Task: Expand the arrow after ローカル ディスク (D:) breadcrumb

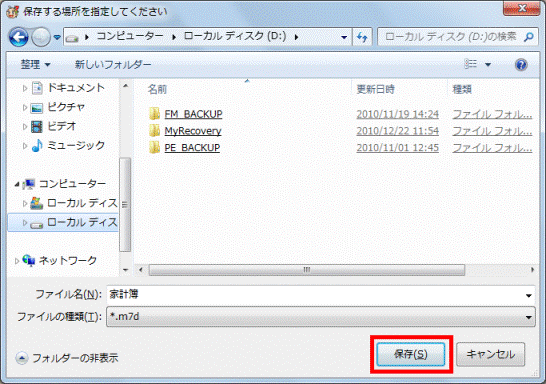Action: (x=296, y=37)
